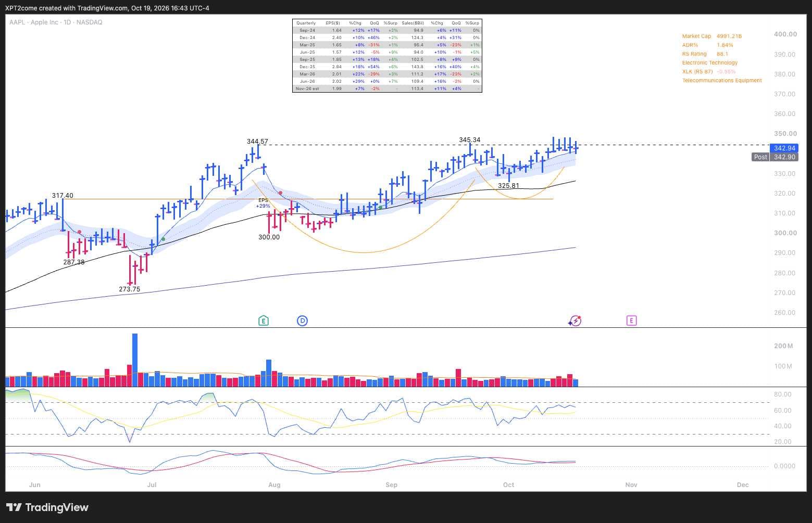The width and height of the screenshot is (812, 523).
Task: Click the 'Market Cap' label
Action: (696, 36)
